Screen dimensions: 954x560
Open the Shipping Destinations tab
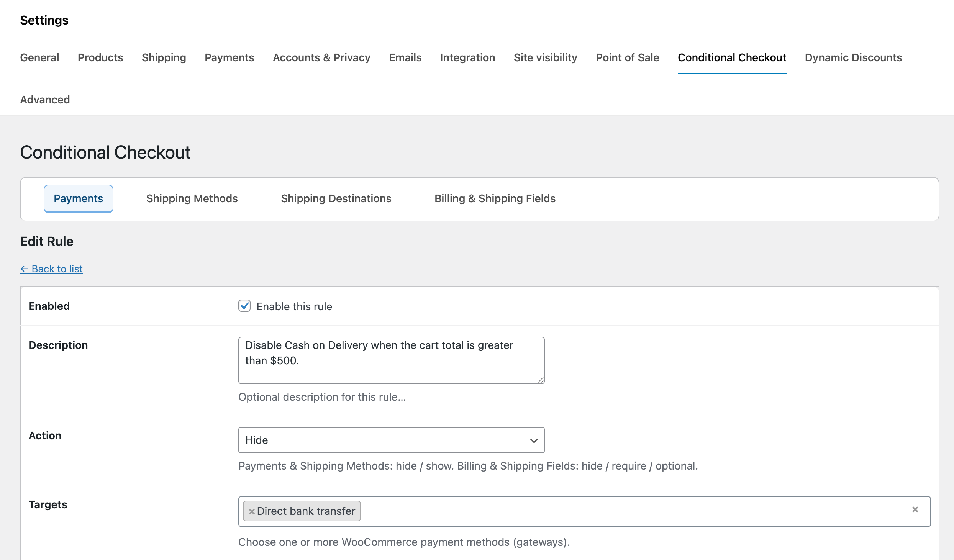coord(336,198)
